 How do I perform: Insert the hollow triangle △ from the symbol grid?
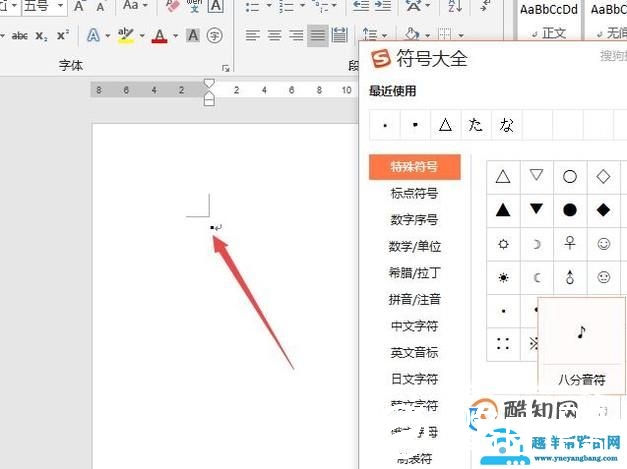(503, 176)
